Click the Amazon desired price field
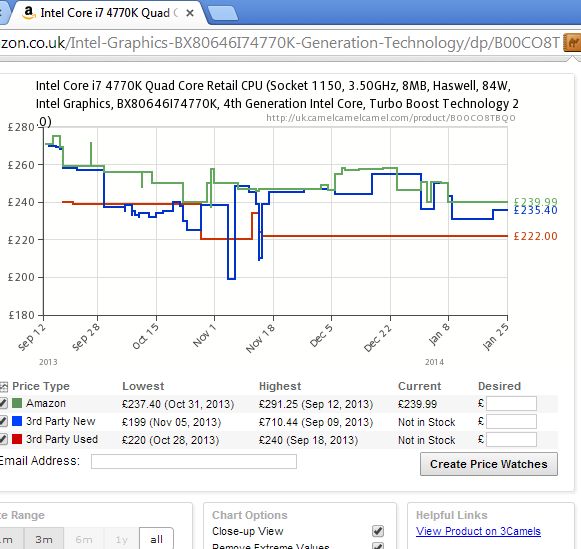 pos(511,403)
